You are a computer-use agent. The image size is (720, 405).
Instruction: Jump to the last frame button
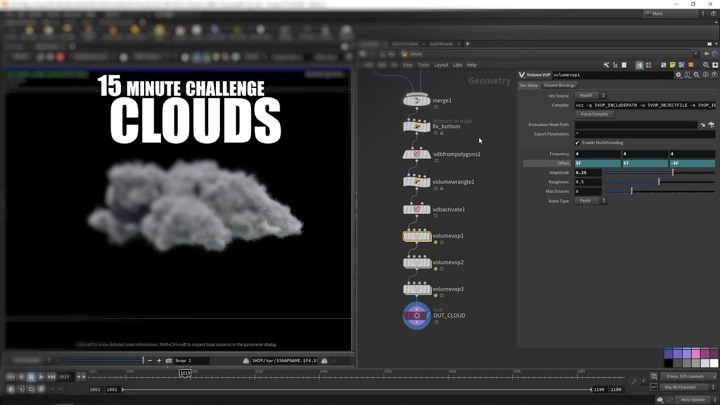51,377
